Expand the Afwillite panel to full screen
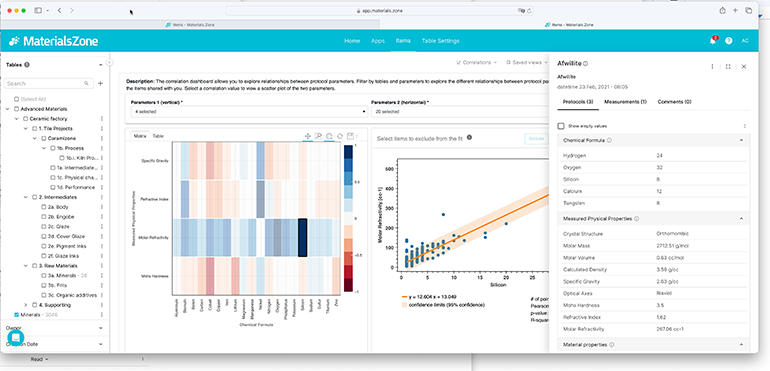 point(728,66)
